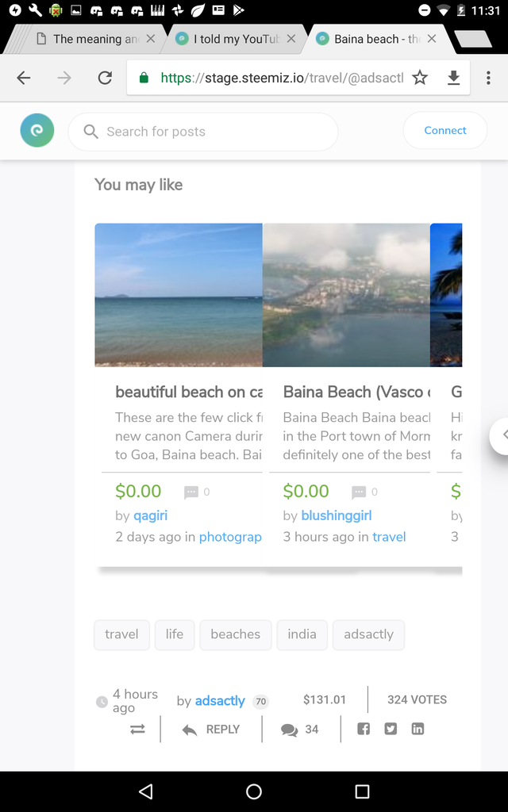508x812 pixels.
Task: Share the post on LinkedIn
Action: tap(418, 729)
